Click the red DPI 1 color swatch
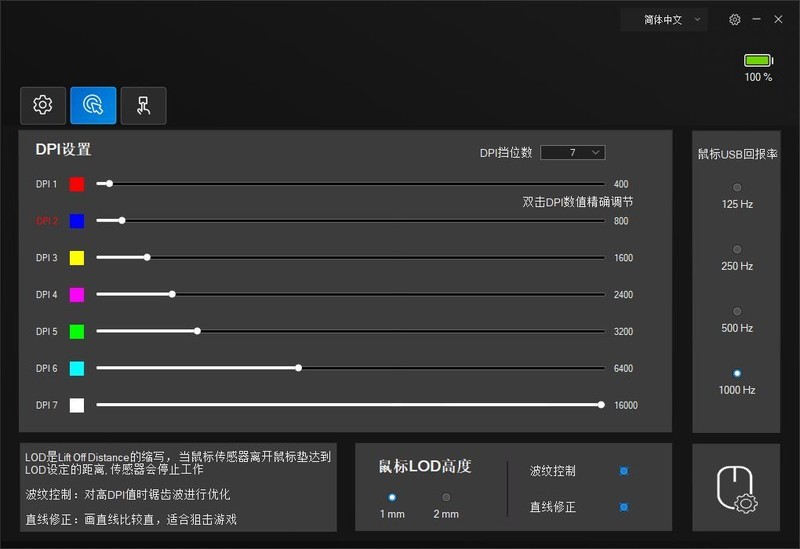 (x=77, y=184)
